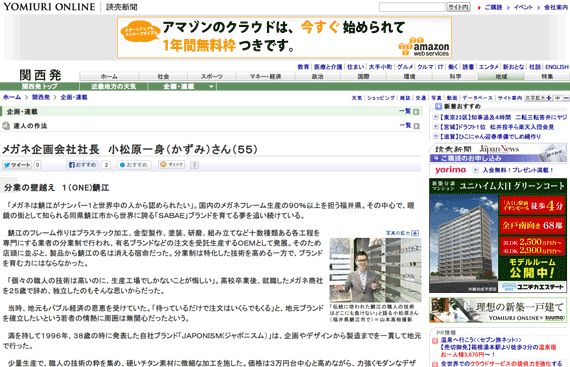
Task: Select the 環境 navigation tab
Action: (409, 76)
